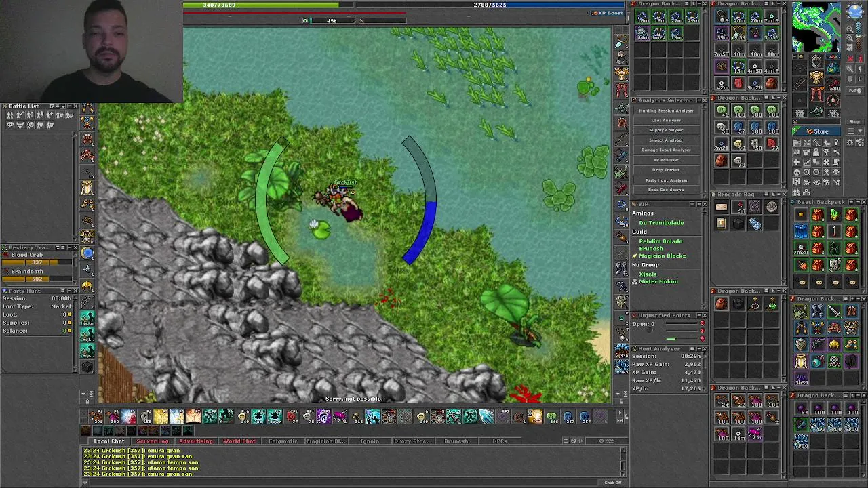Open the NPCs chat tab
This screenshot has width=868, height=488.
(x=500, y=441)
